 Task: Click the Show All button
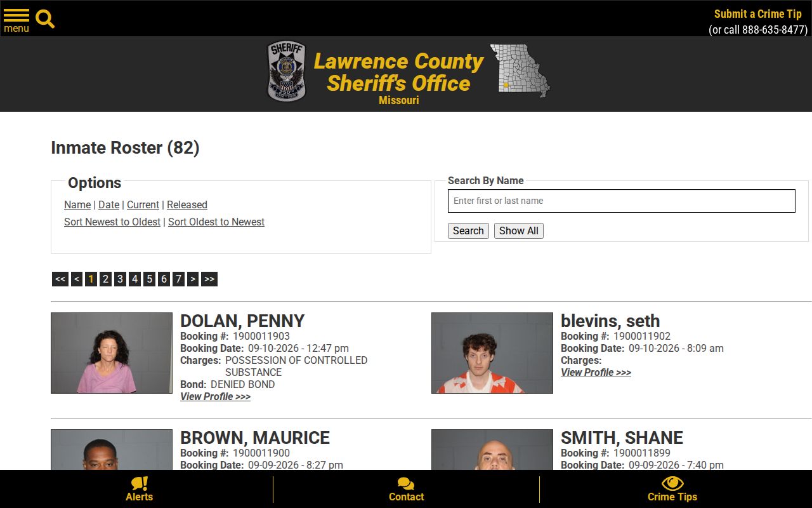pos(519,231)
